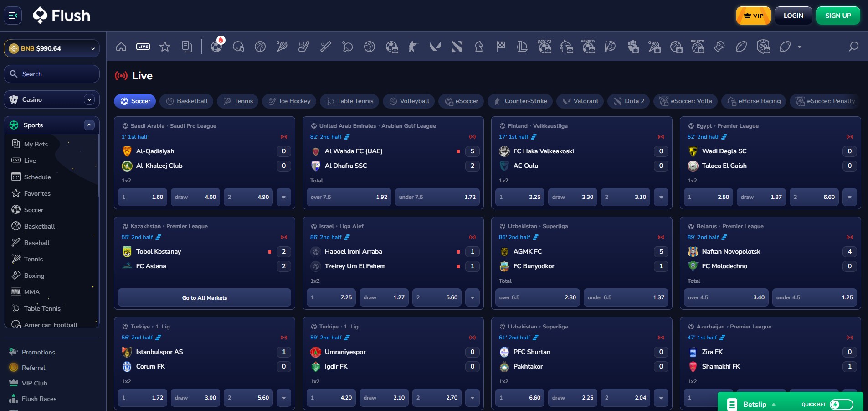Expand more markets for Wadi Degla SC match

850,197
